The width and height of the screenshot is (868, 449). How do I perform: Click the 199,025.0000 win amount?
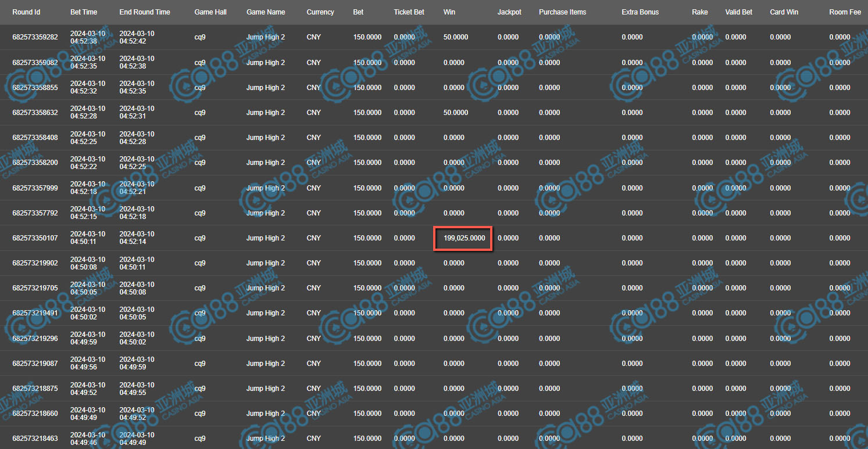(465, 238)
